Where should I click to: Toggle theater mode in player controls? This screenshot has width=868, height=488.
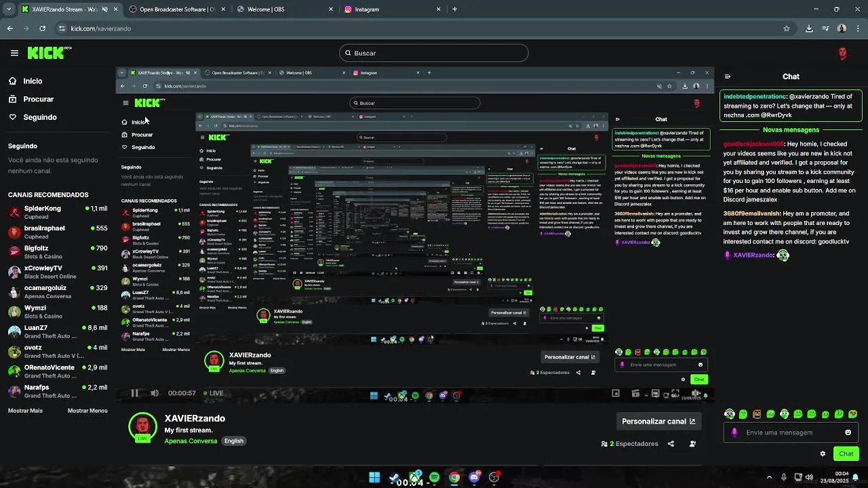pos(655,393)
